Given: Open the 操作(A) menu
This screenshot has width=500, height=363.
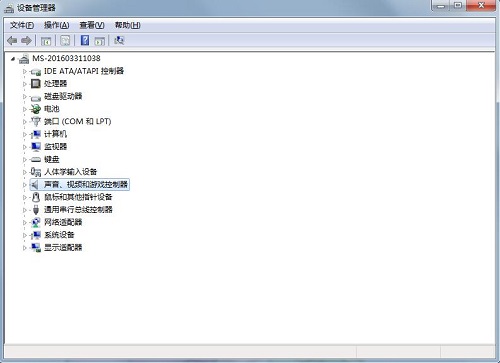Looking at the screenshot, I should point(57,25).
